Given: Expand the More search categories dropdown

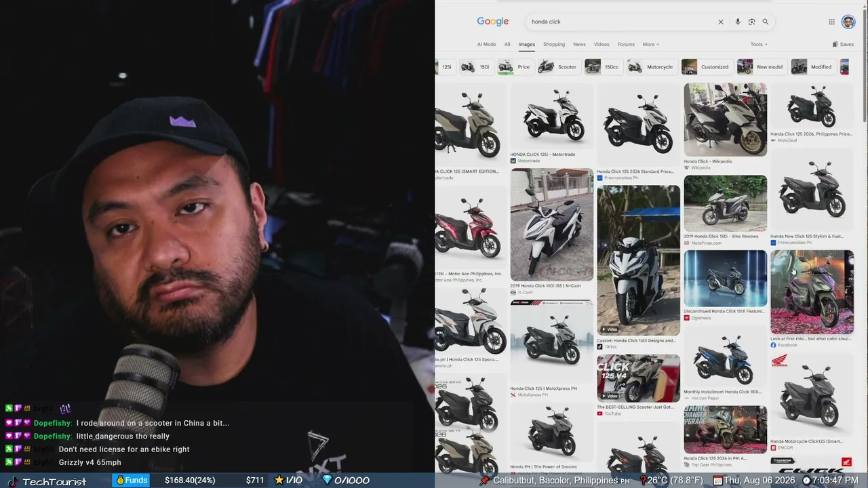Looking at the screenshot, I should (651, 44).
